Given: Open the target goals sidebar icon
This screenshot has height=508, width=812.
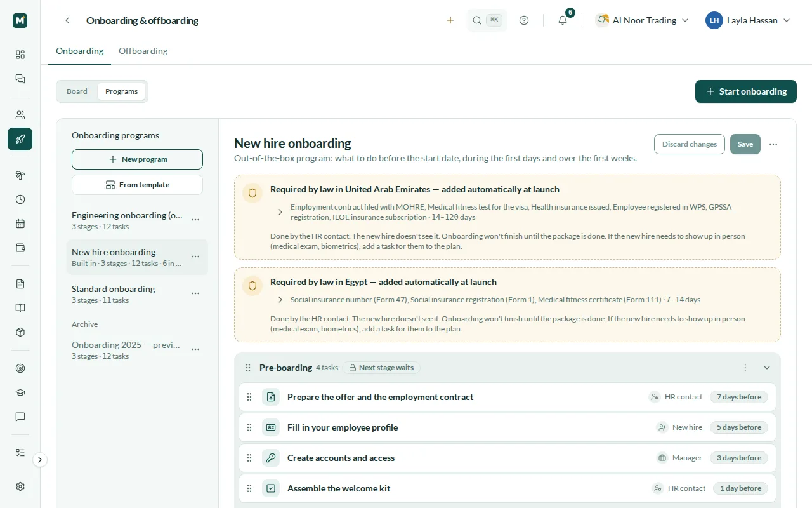Looking at the screenshot, I should pyautogui.click(x=20, y=368).
